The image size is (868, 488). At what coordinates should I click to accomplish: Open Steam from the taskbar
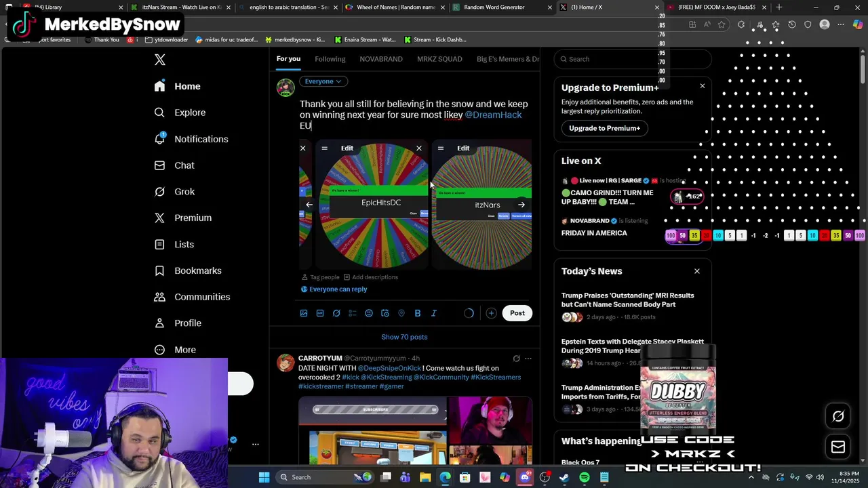pos(564,477)
